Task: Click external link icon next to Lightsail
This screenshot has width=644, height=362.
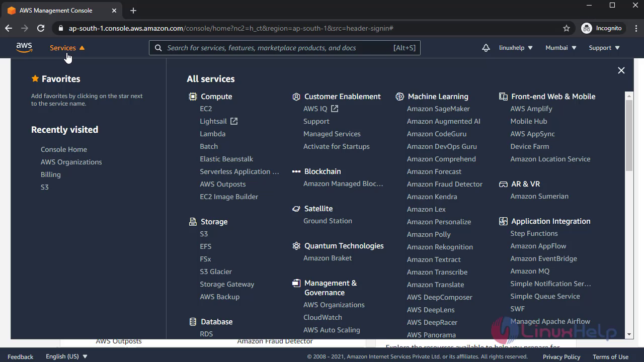Action: coord(234,121)
